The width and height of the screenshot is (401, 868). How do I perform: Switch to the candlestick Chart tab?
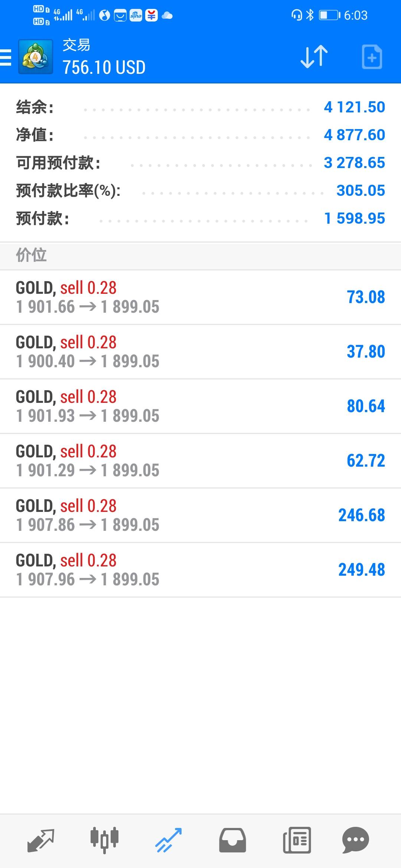coord(104,840)
